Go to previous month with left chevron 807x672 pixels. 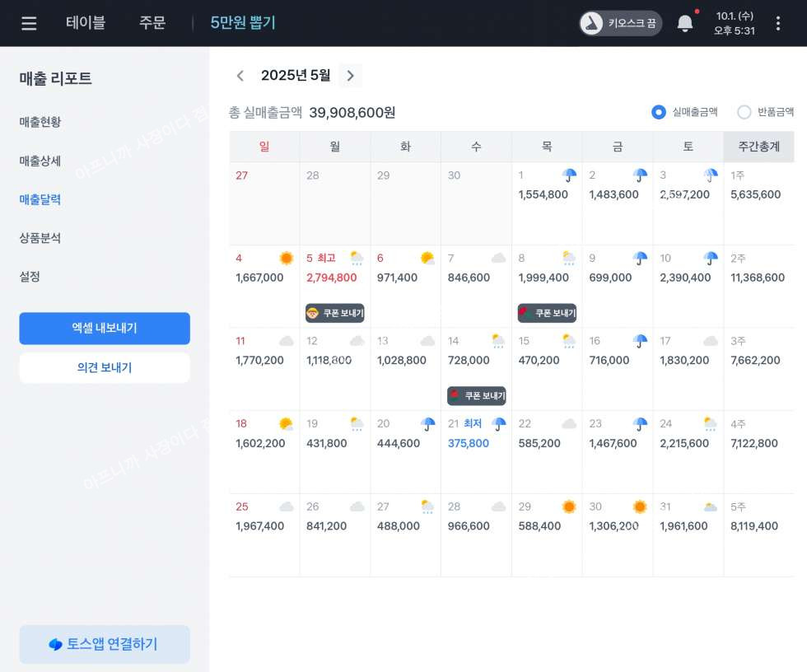(240, 76)
